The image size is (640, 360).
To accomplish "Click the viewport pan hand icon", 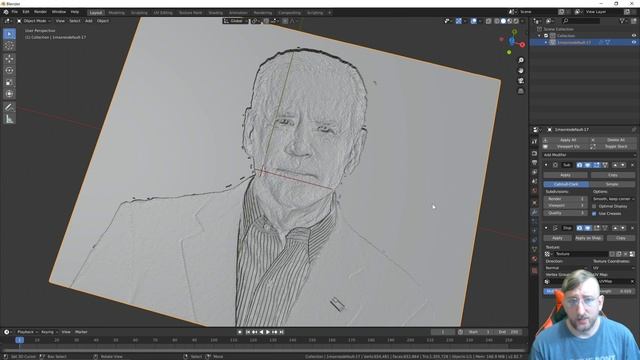I will click(521, 71).
